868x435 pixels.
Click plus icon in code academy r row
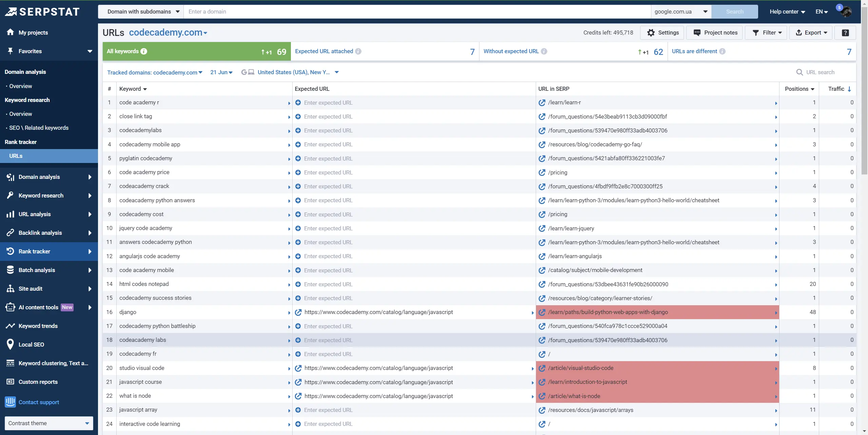point(298,103)
